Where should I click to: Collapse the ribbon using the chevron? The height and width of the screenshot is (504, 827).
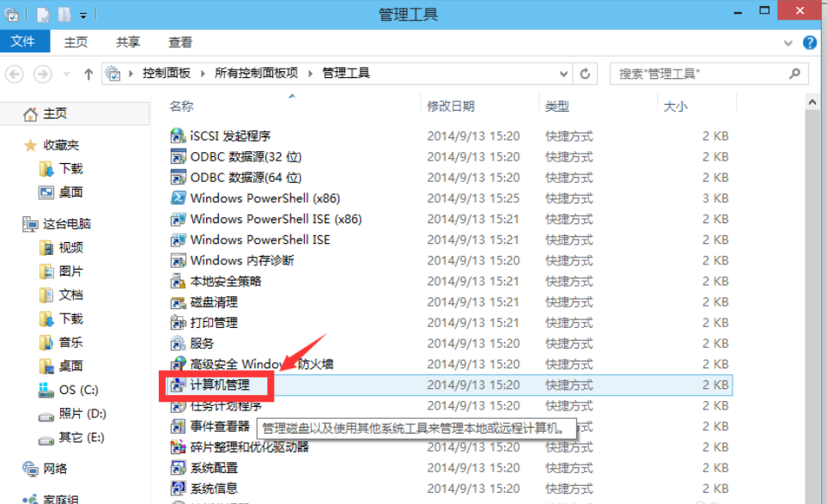coord(787,42)
